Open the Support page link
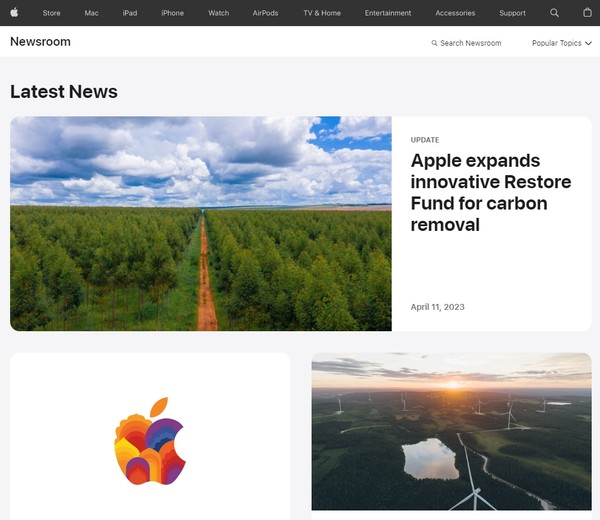Viewport: 600px width, 520px height. [x=512, y=13]
